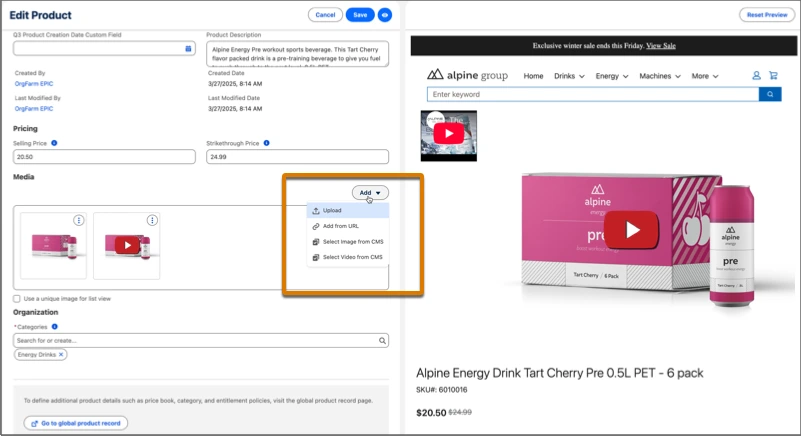The height and width of the screenshot is (436, 801).
Task: Click the struck-through $24.99 price
Action: (460, 412)
